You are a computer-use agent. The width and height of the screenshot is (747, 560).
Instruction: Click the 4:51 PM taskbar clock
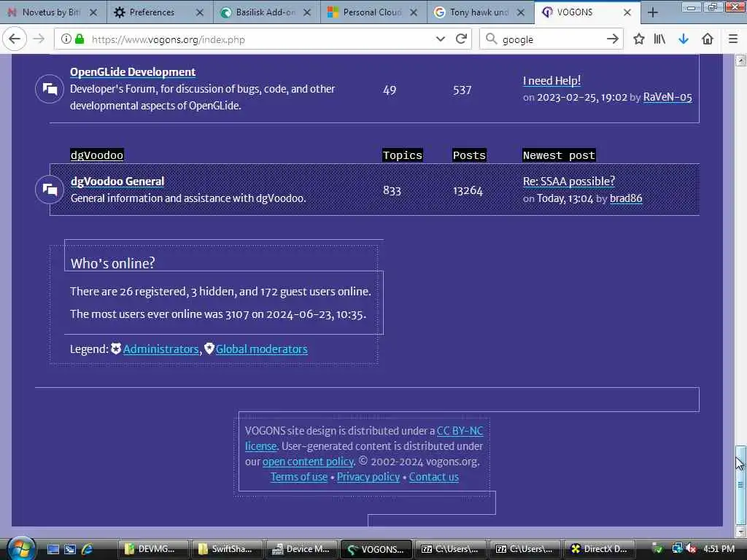click(x=719, y=549)
